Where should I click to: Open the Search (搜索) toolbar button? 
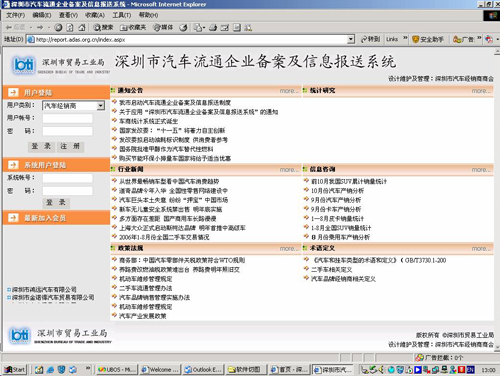[x=103, y=27]
